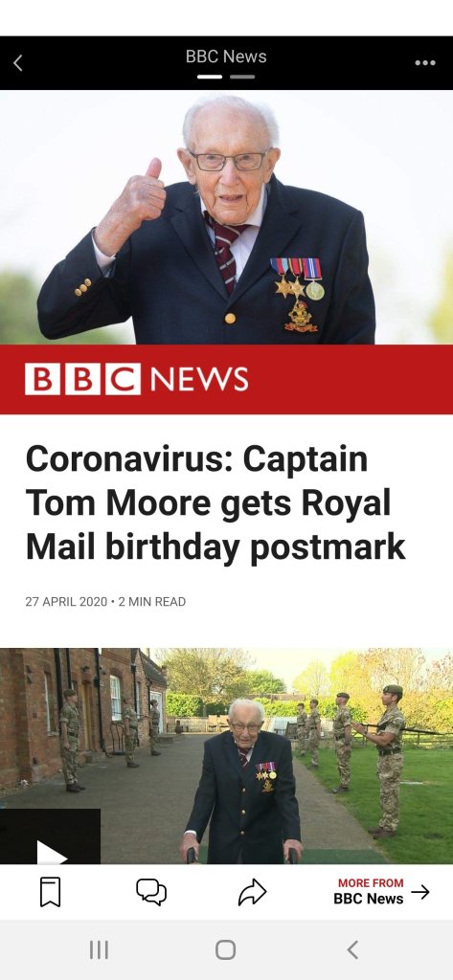Open the Captain Tom Moore postmark headline
The height and width of the screenshot is (980, 453).
[215, 503]
